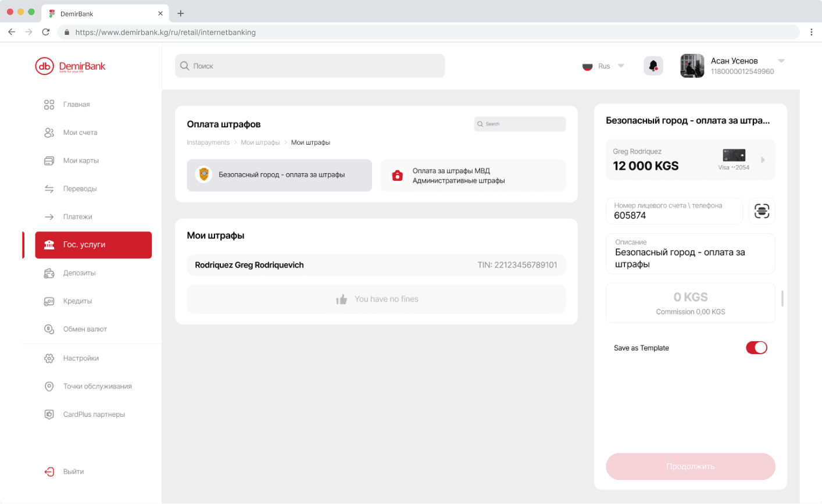Open a new browser tab
This screenshot has height=504, width=822.
click(180, 13)
